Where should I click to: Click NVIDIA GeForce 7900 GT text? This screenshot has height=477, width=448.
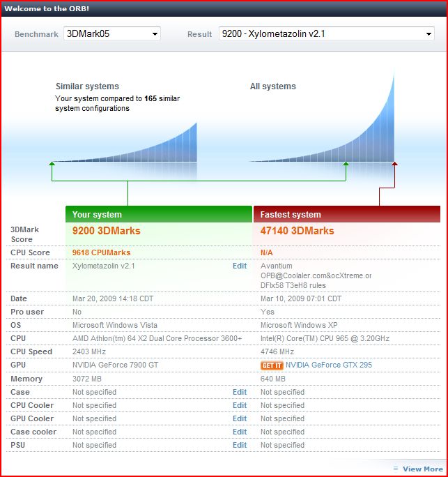click(115, 365)
